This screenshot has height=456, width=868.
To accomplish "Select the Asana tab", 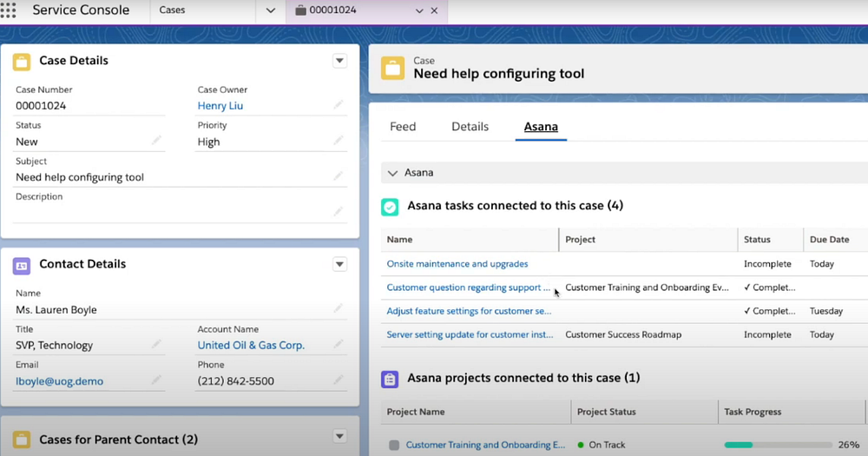I will coord(541,126).
